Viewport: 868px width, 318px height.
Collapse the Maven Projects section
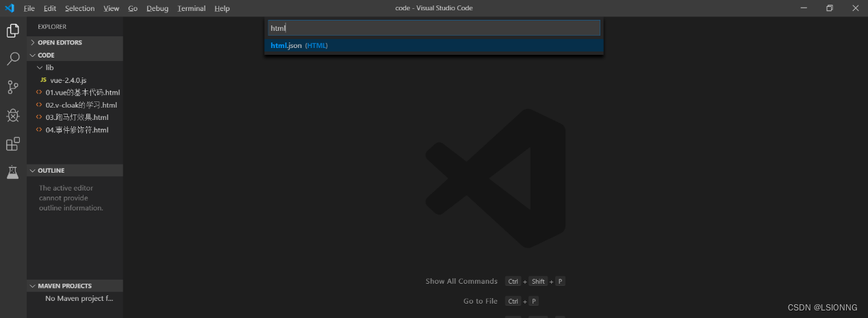tap(75, 286)
